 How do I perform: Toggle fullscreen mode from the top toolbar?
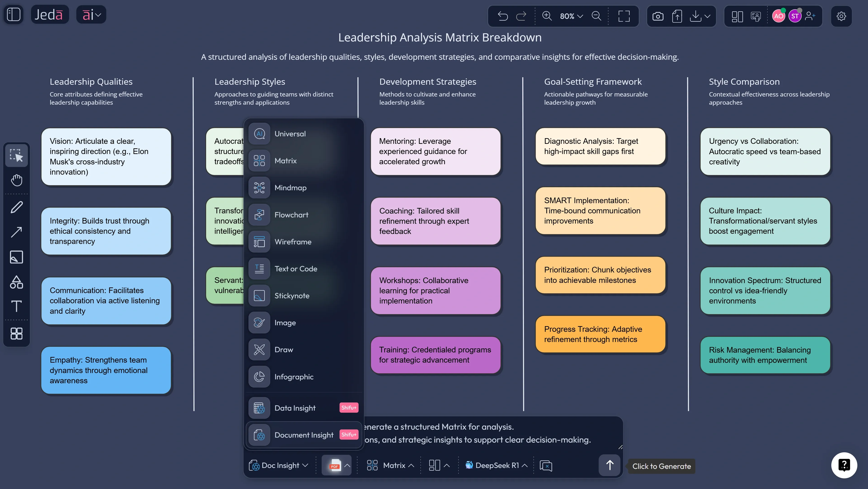624,16
